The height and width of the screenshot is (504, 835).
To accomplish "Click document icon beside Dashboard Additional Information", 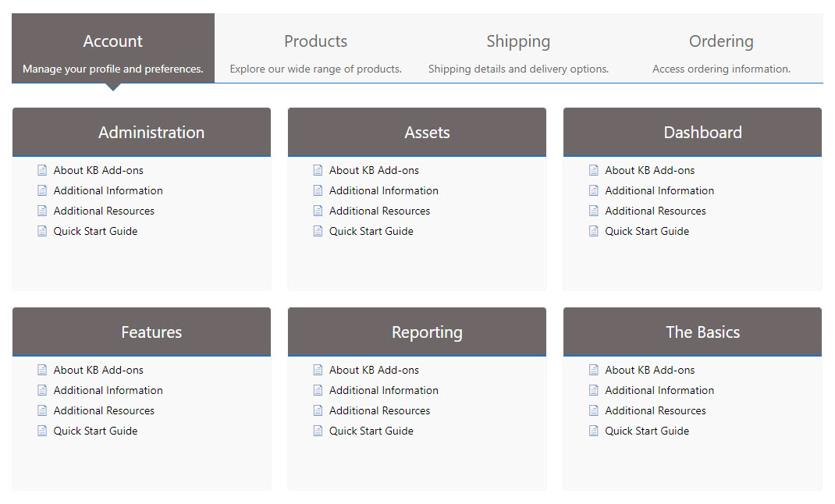I will [x=593, y=190].
